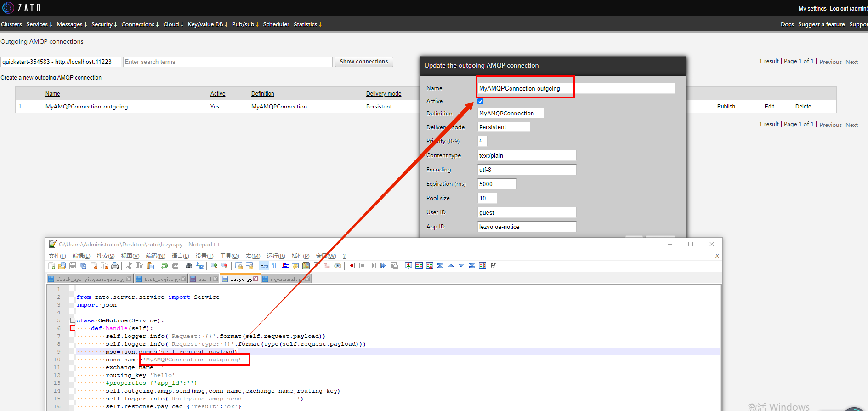Toggle the indent guide icon in Notepad++
This screenshot has width=868, height=411.
285,266
